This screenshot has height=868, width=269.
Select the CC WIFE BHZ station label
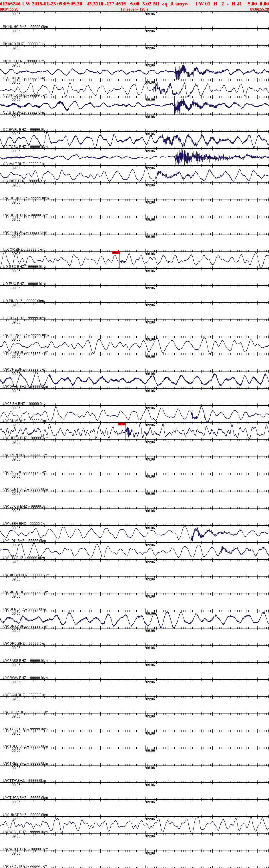click(25, 181)
